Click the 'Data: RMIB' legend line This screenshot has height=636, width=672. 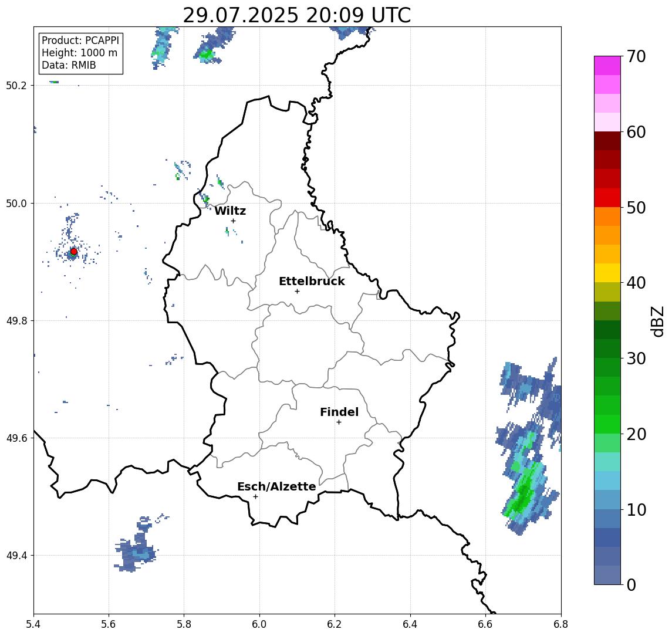(x=69, y=65)
